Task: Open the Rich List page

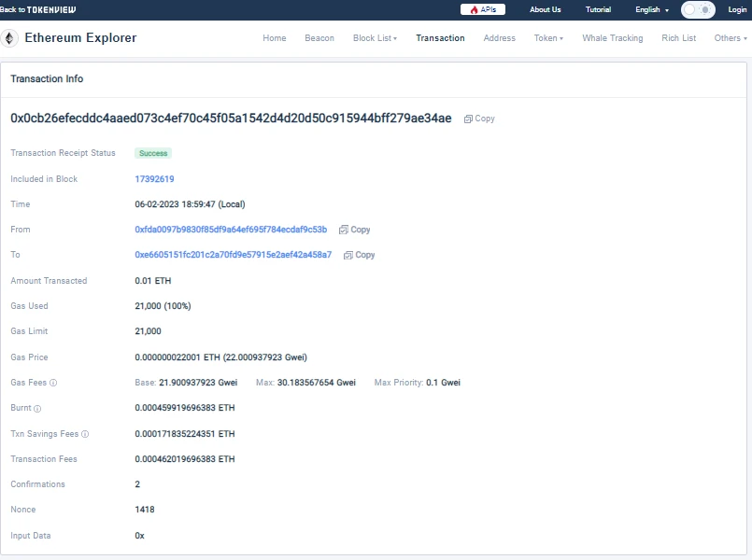Action: 678,38
